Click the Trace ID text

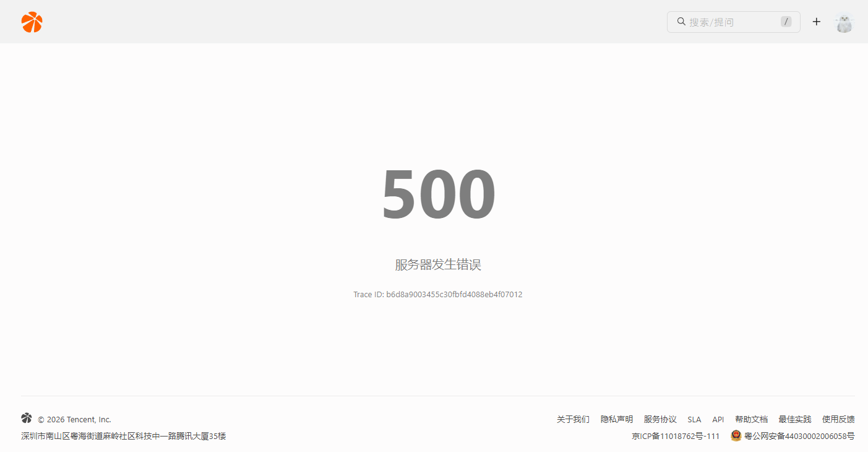(437, 295)
